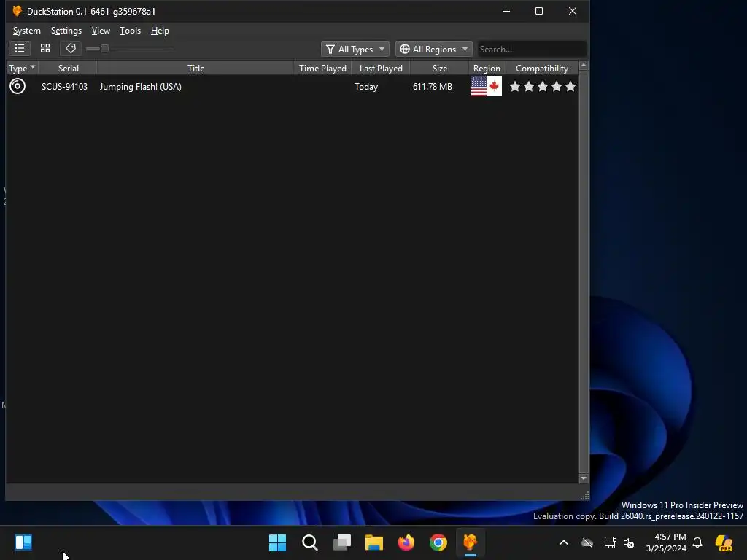Click the muted volume tray icon

point(629,542)
